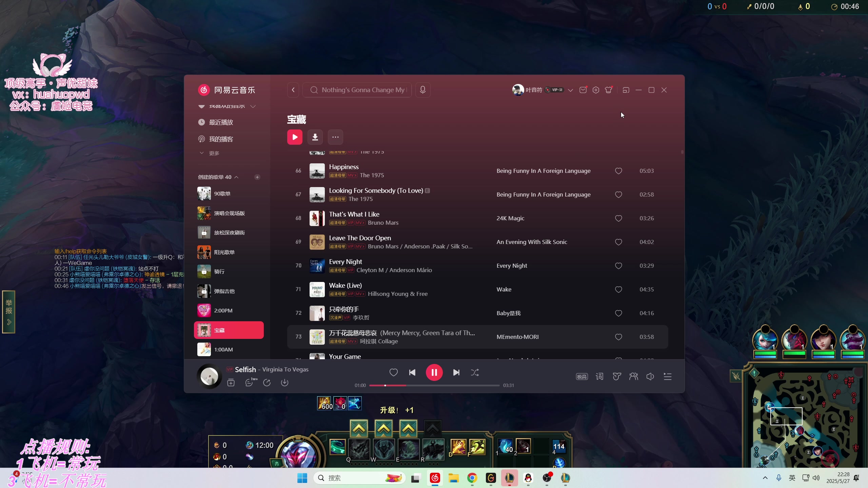The image size is (868, 488).
Task: Like the song Happiness
Action: click(618, 171)
